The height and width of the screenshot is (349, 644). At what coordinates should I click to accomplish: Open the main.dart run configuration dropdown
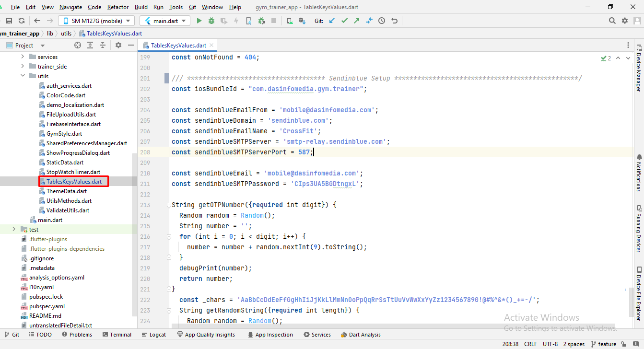coord(164,21)
